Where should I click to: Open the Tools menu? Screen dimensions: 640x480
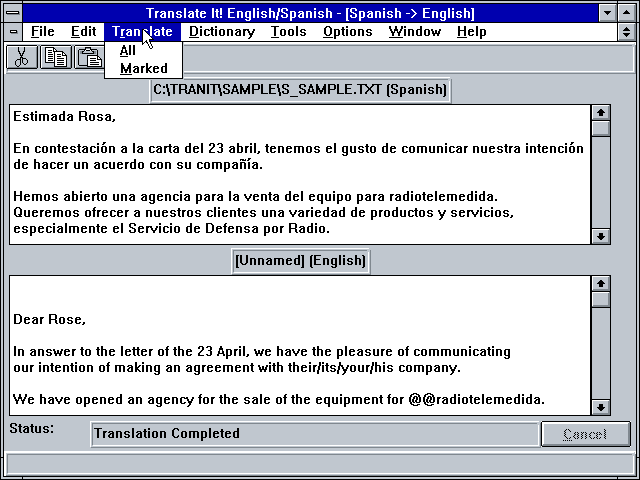click(x=289, y=31)
